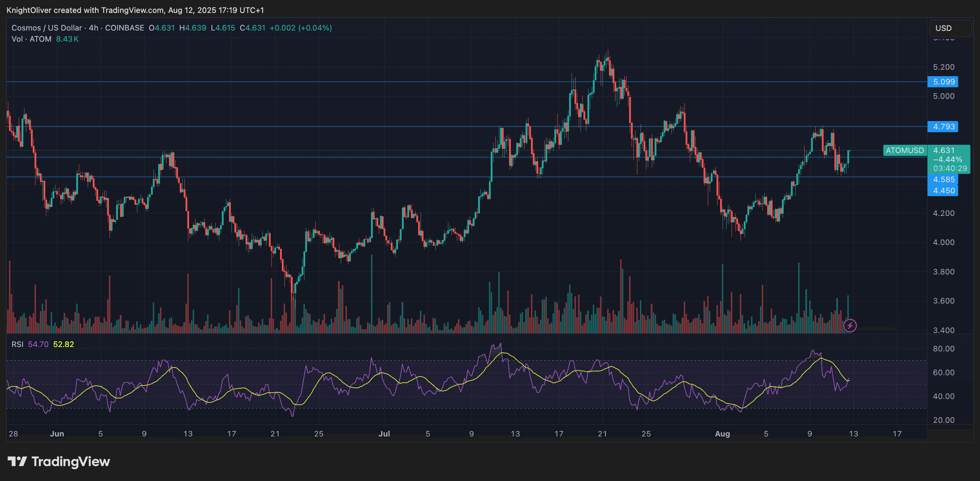
Task: Toggle visibility of the Vol · ATOM legend
Action: [32, 39]
